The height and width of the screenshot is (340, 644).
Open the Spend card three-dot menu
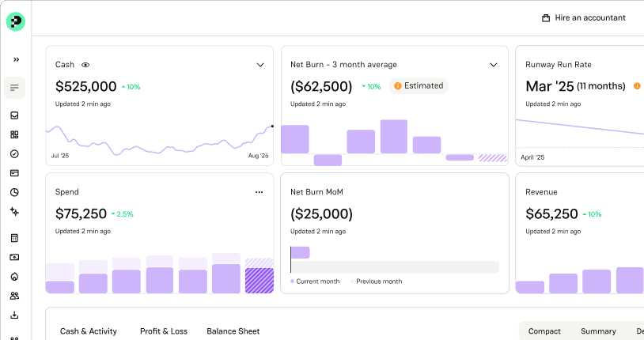point(259,192)
